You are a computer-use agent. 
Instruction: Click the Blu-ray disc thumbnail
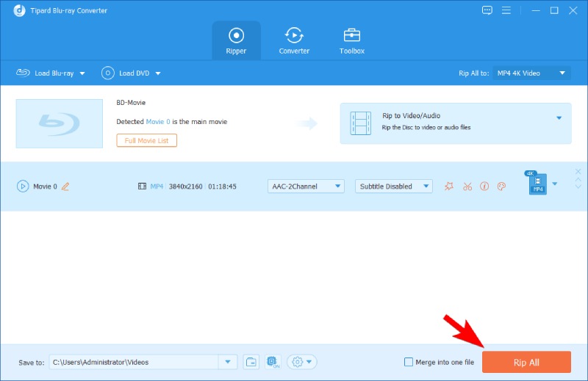point(60,123)
